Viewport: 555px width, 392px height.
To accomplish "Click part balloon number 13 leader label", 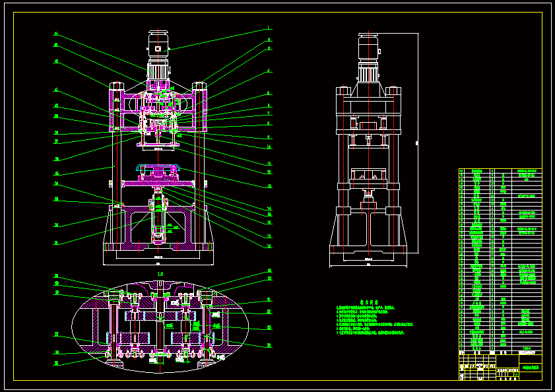I will pos(269,186).
